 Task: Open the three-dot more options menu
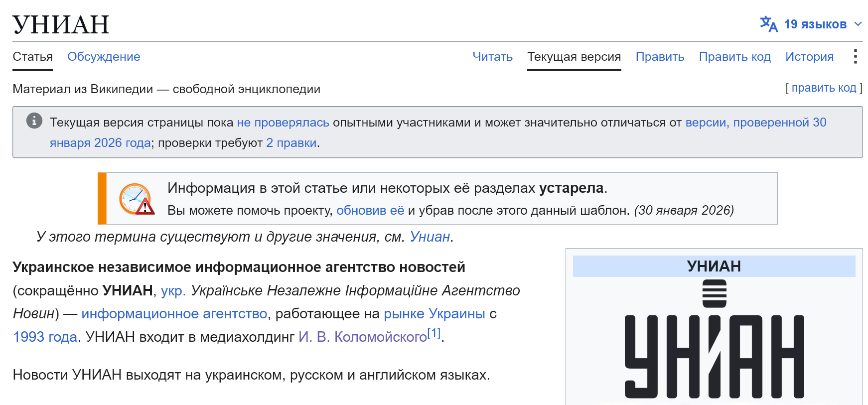coord(855,56)
